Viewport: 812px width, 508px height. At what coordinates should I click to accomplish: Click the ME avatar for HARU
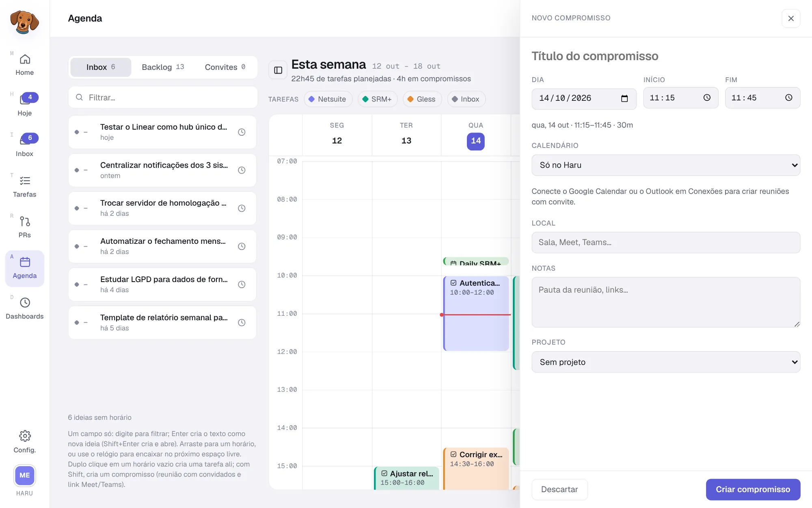click(x=25, y=475)
